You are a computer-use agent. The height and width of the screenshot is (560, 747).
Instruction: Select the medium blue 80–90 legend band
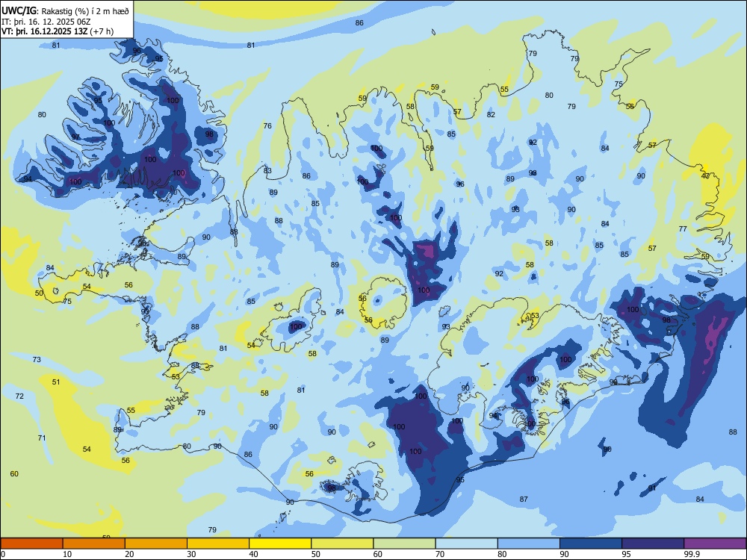529,544
